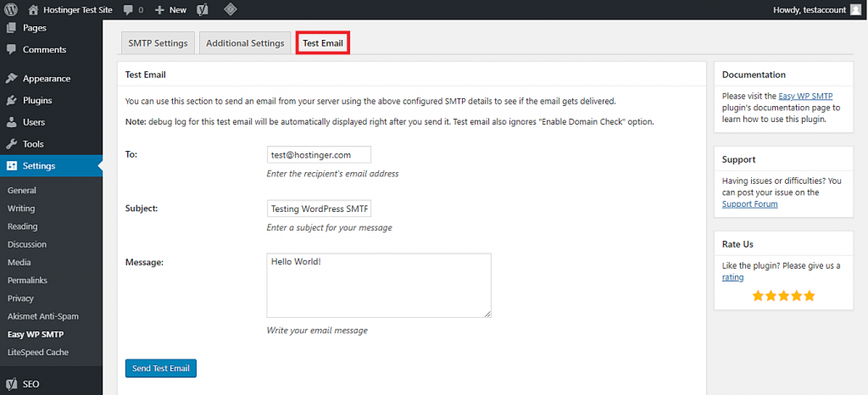Click inside the Message text area
The image size is (868, 395).
point(379,286)
